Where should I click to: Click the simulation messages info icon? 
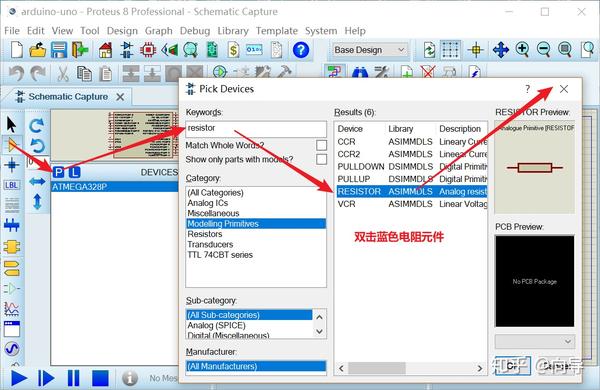point(130,378)
